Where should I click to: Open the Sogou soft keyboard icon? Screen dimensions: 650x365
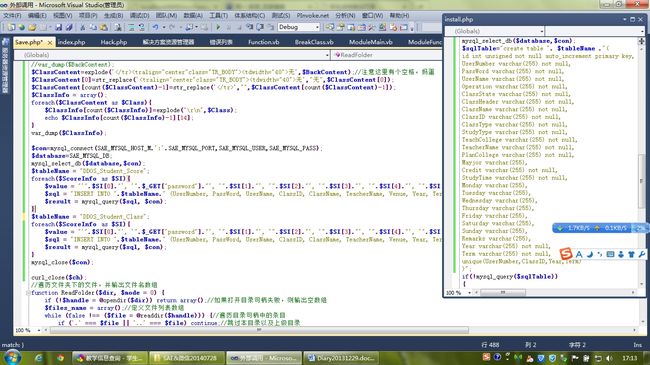[x=610, y=254]
